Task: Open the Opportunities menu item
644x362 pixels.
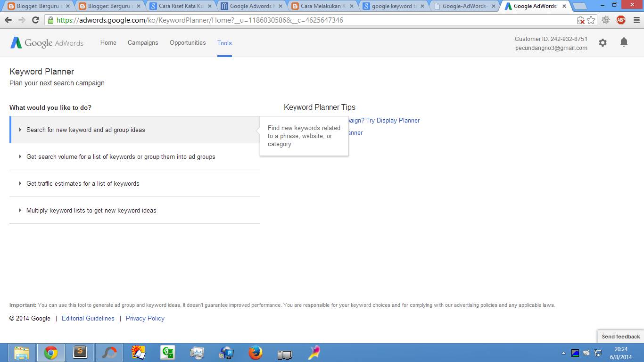Action: (188, 43)
